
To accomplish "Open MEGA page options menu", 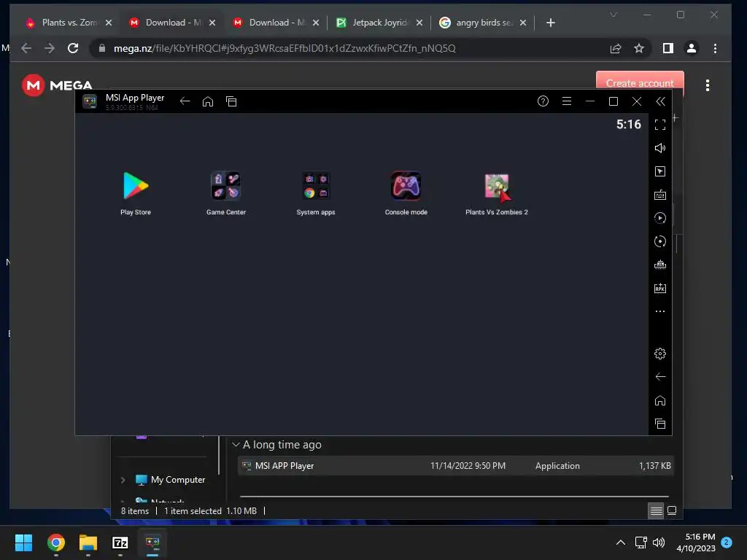I will [x=708, y=85].
